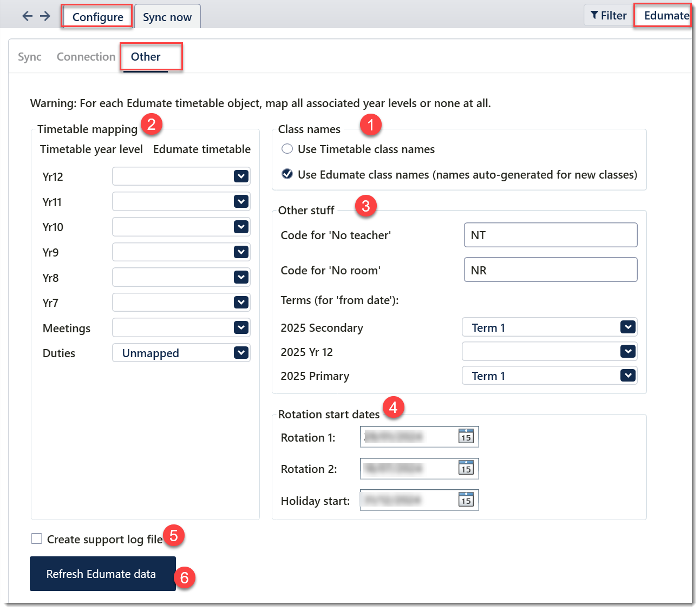Open the Rotation 1 calendar picker
The height and width of the screenshot is (611, 700).
466,436
